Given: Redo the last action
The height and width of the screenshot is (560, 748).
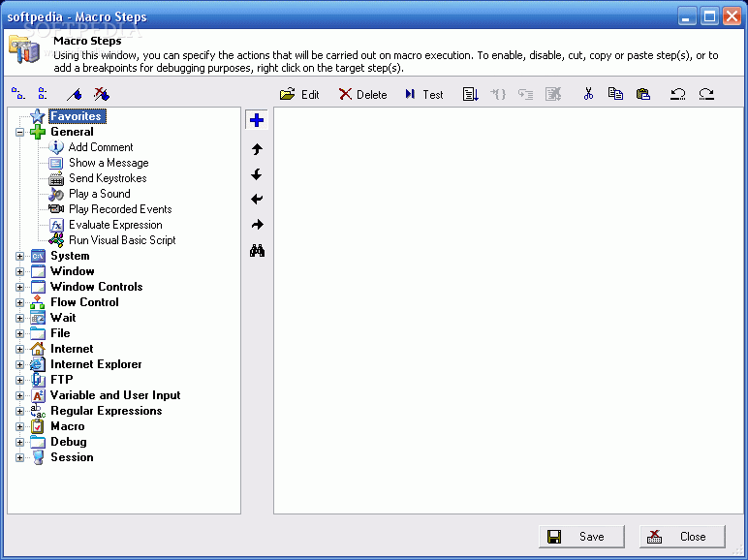Looking at the screenshot, I should click(x=706, y=94).
